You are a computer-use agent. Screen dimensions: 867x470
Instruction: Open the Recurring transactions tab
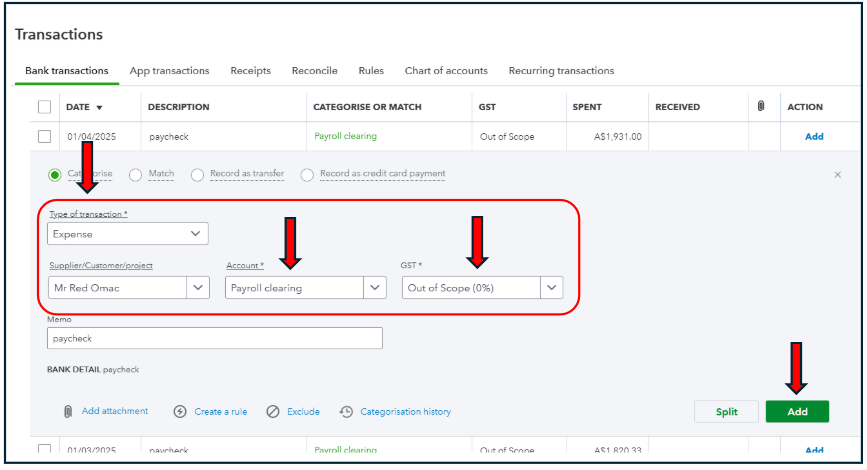(561, 71)
